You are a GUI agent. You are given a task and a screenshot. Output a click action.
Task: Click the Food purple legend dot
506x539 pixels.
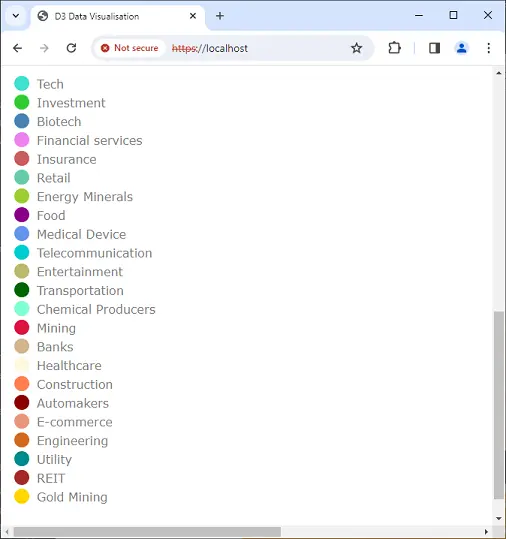coord(22,215)
